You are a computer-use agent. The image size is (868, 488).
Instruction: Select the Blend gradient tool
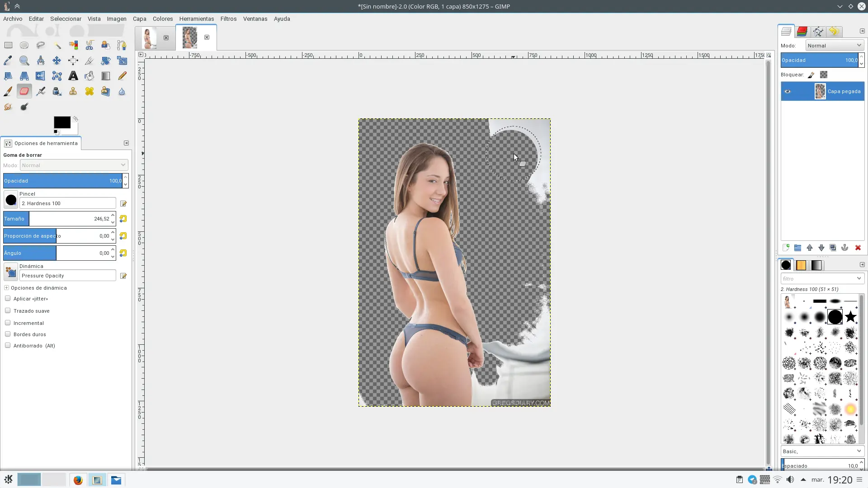(106, 76)
